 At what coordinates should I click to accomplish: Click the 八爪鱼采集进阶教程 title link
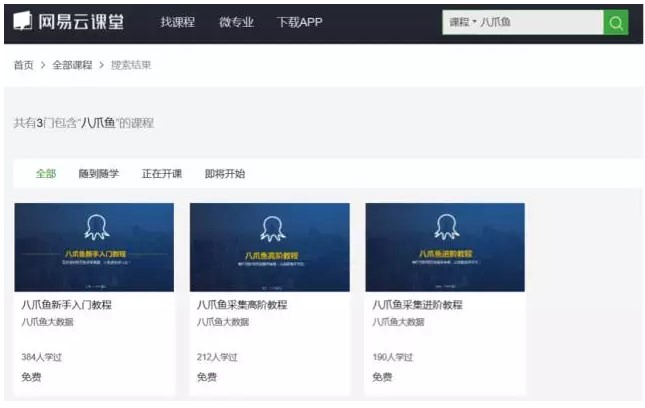tap(417, 305)
